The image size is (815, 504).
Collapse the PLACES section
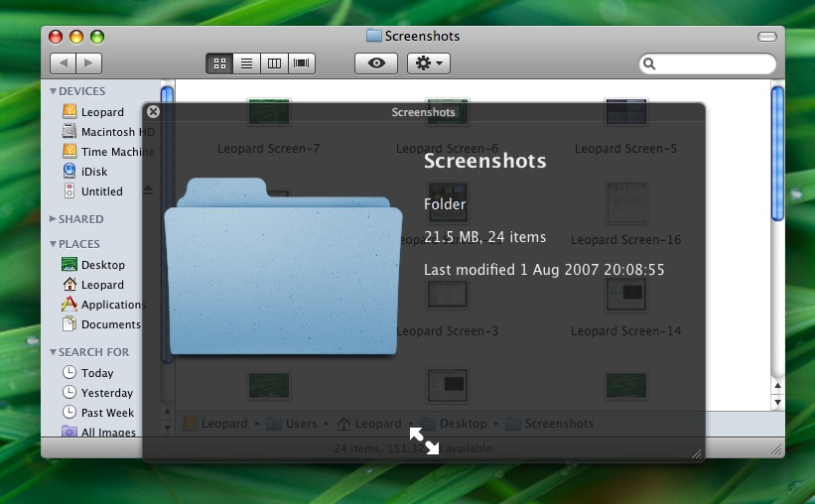click(53, 244)
